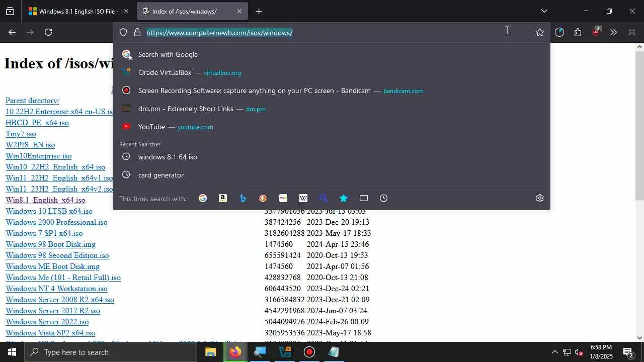Search this time with Amazon icon
Image resolution: width=644 pixels, height=362 pixels.
[223, 198]
